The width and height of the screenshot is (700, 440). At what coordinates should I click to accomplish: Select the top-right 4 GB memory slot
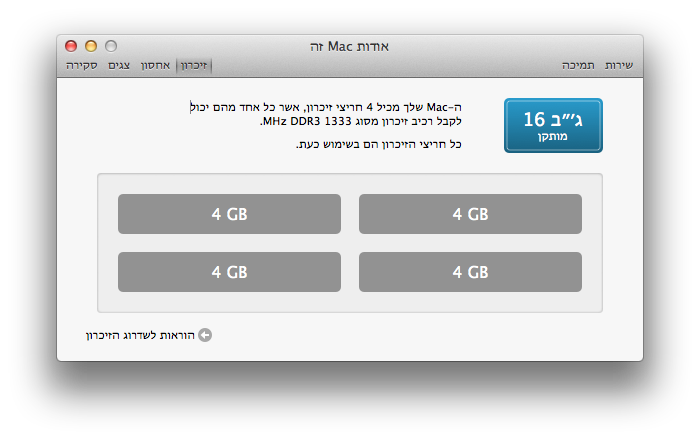click(470, 214)
